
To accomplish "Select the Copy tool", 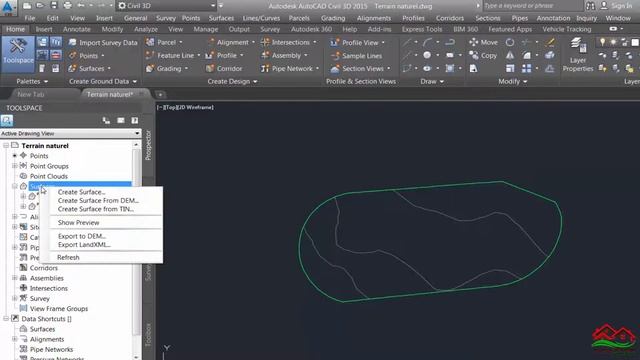I will pyautogui.click(x=483, y=56).
